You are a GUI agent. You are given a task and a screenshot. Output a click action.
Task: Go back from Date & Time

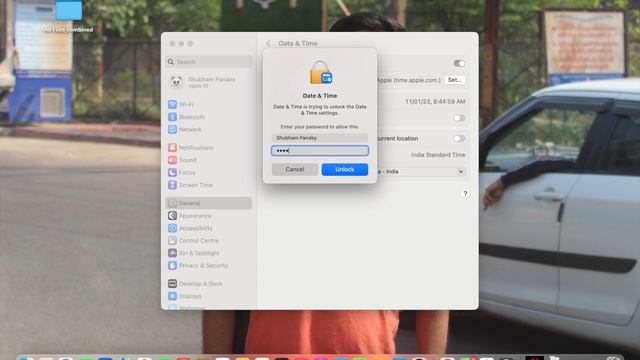coord(268,43)
